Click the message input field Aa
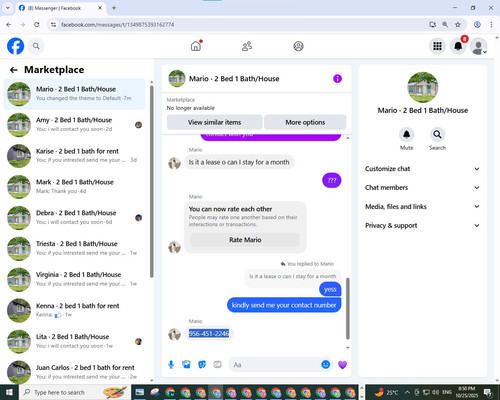 (276, 365)
